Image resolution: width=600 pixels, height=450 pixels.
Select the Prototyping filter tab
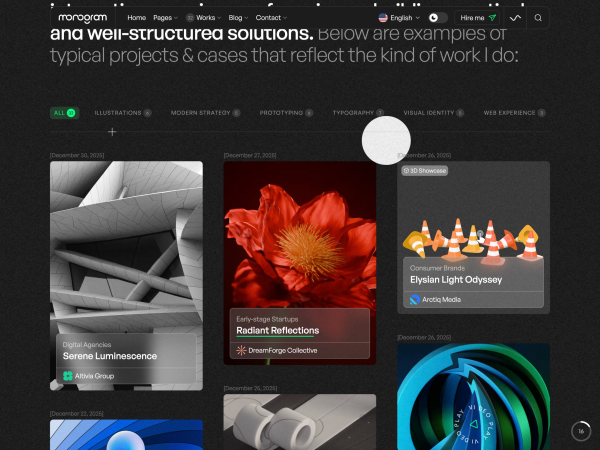point(286,113)
